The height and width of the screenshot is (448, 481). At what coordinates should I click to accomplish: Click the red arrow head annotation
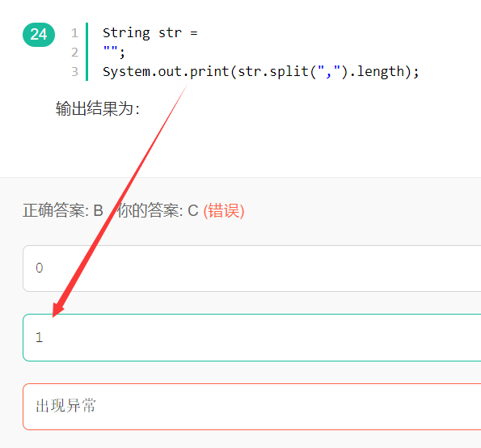pyautogui.click(x=58, y=308)
